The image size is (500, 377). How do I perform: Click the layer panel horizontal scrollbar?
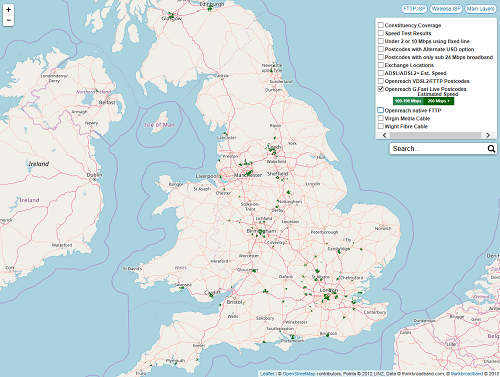pos(435,135)
